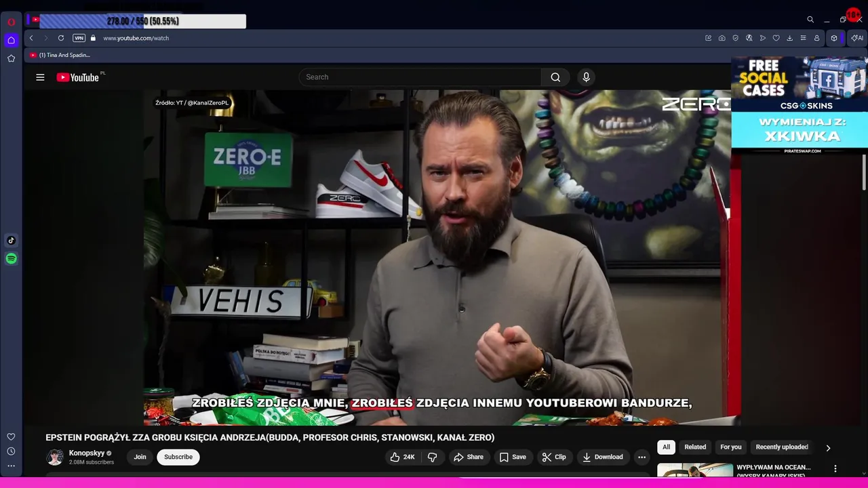Click the send arrow toolbar icon

click(762, 38)
